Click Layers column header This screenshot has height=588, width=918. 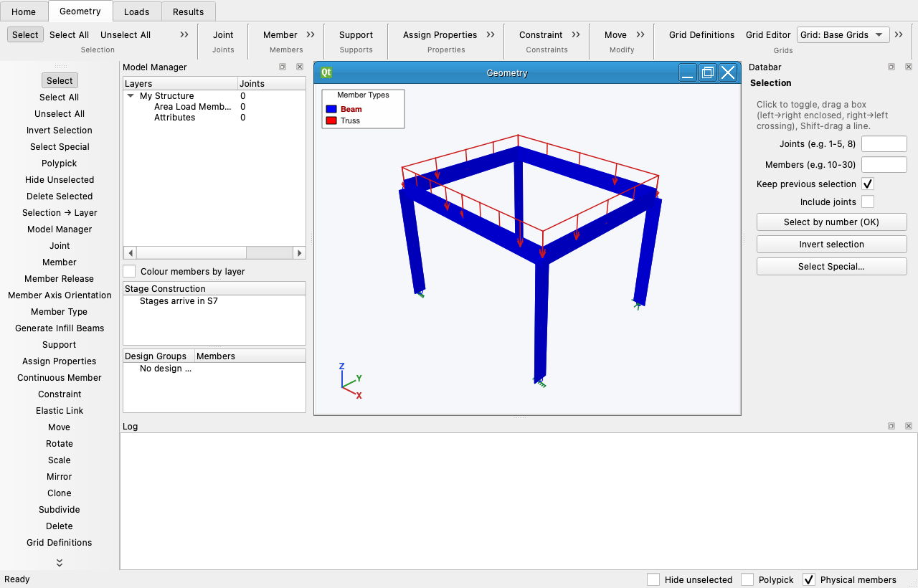[x=180, y=83]
